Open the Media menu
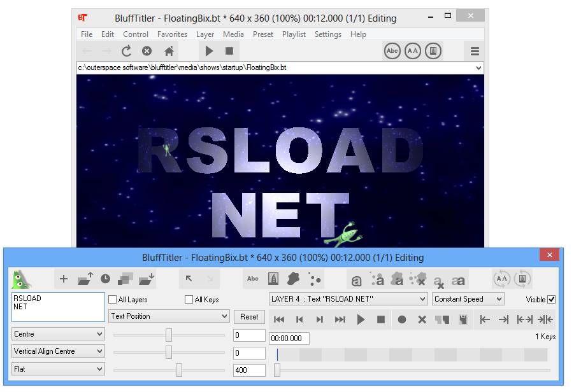This screenshot has height=392, width=574. click(x=233, y=34)
